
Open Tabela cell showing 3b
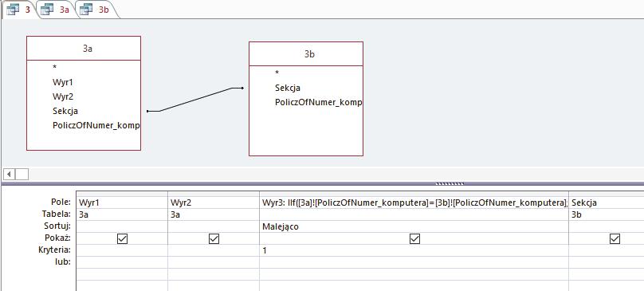pyautogui.click(x=607, y=214)
